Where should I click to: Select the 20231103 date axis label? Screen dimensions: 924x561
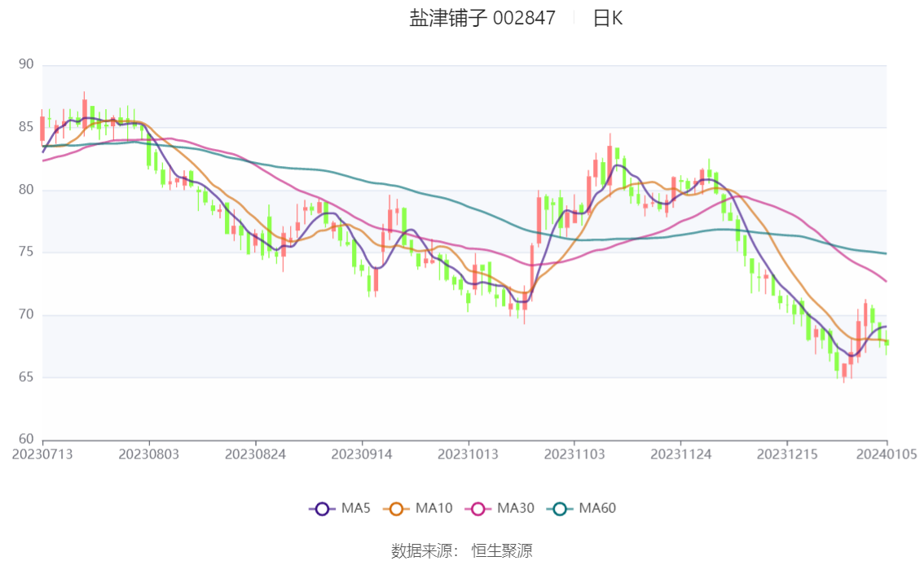click(x=574, y=454)
